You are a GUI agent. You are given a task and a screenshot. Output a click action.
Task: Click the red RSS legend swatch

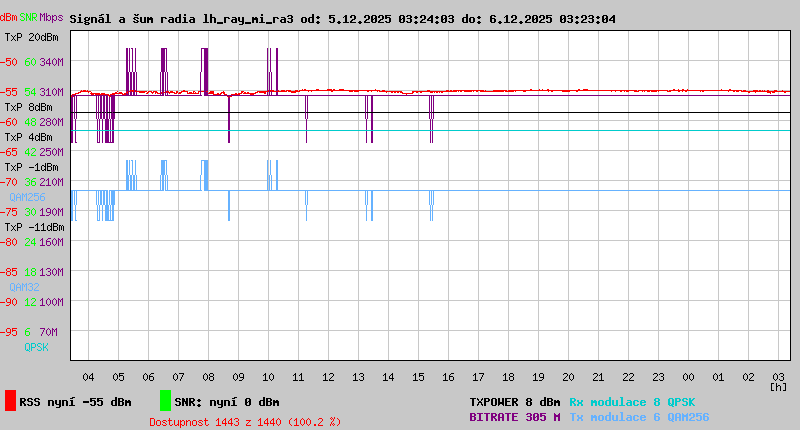[x=10, y=401]
